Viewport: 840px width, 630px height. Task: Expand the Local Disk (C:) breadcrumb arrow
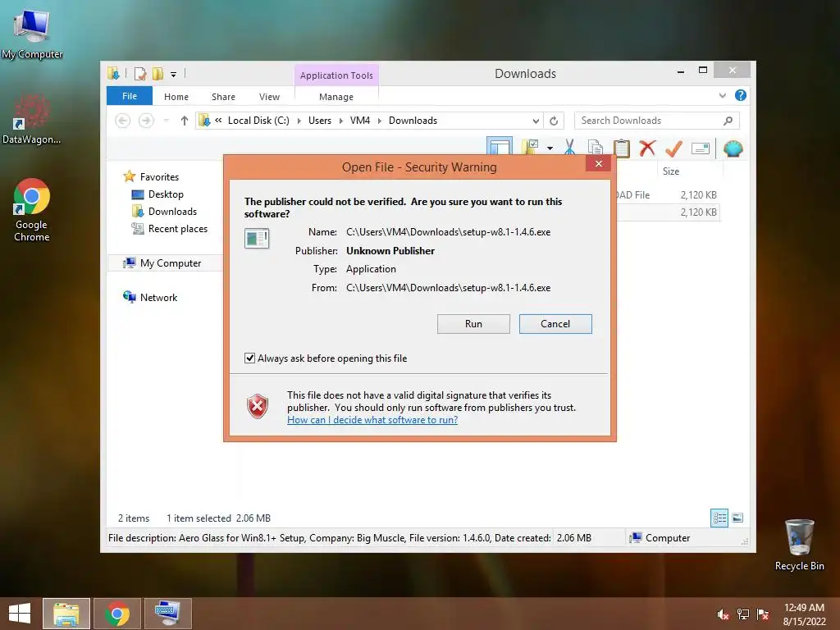tap(299, 121)
